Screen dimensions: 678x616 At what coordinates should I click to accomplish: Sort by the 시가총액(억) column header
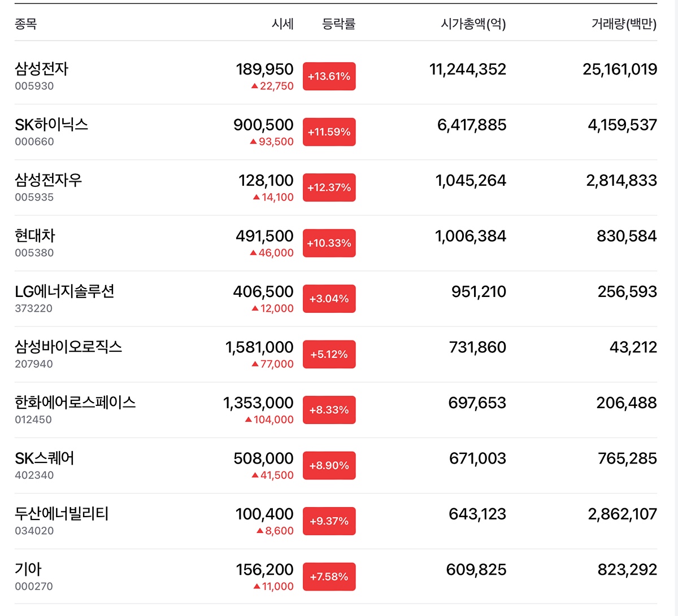(473, 24)
